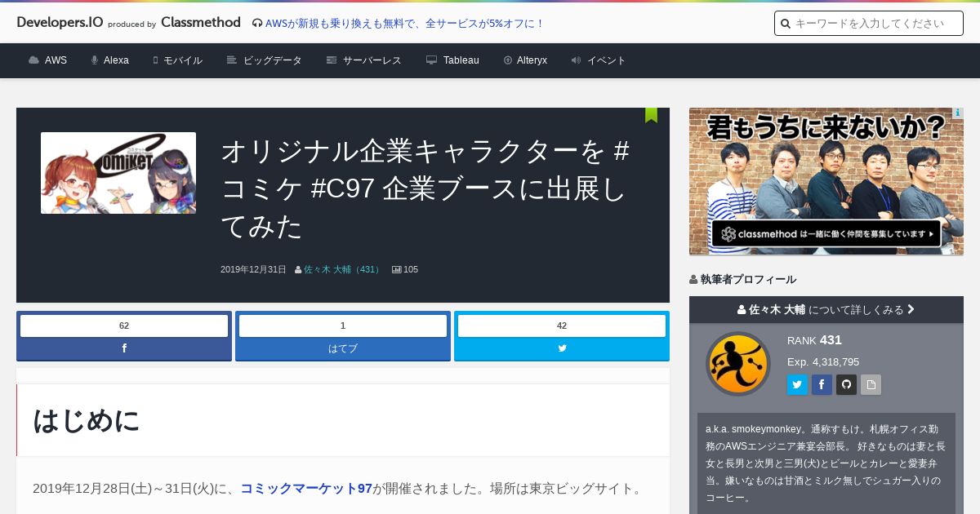The height and width of the screenshot is (514, 980).
Task: Click the はてブ count 1
Action: (x=343, y=326)
